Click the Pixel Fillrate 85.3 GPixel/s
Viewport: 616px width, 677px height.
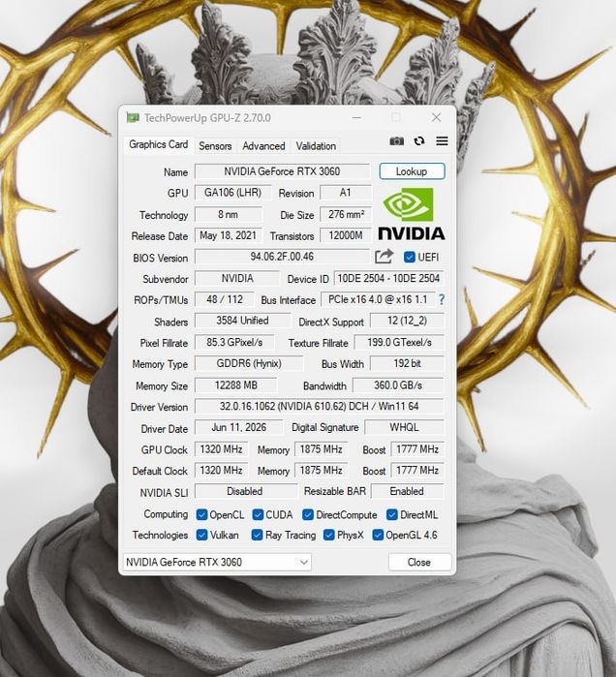pos(234,343)
